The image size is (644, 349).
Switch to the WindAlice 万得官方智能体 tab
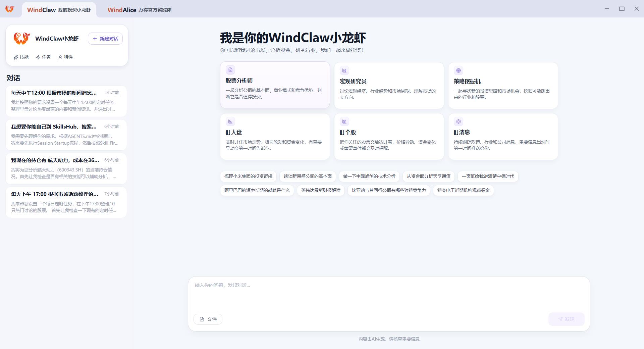(139, 10)
